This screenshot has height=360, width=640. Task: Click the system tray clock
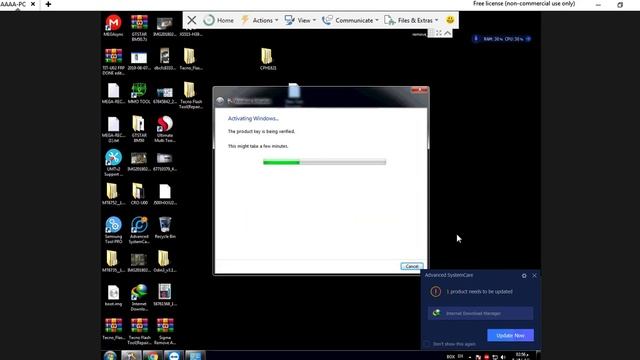tap(522, 356)
